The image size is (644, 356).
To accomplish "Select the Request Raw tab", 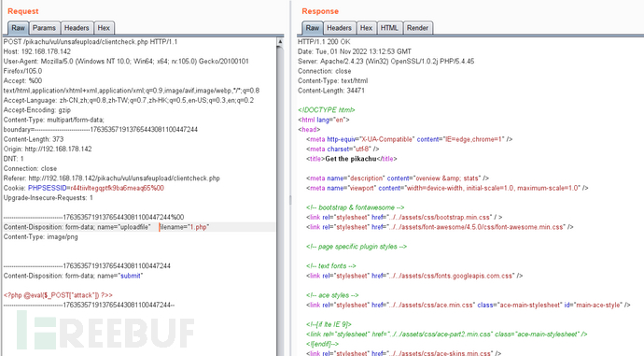I will tap(18, 28).
